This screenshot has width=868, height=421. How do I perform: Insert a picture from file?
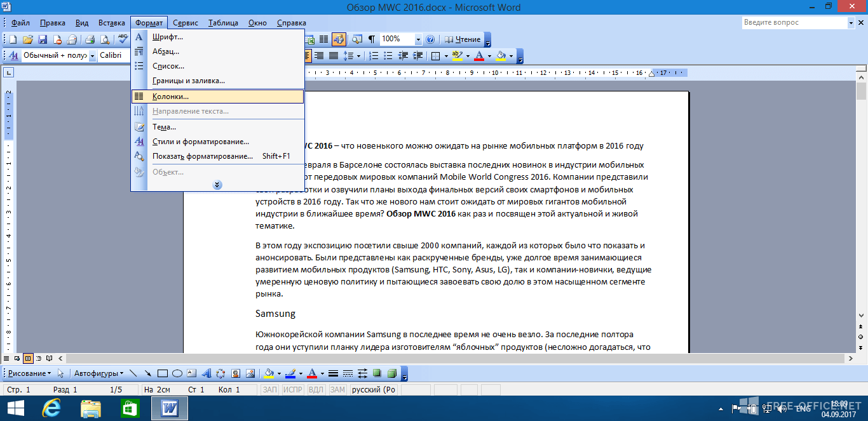(x=250, y=373)
